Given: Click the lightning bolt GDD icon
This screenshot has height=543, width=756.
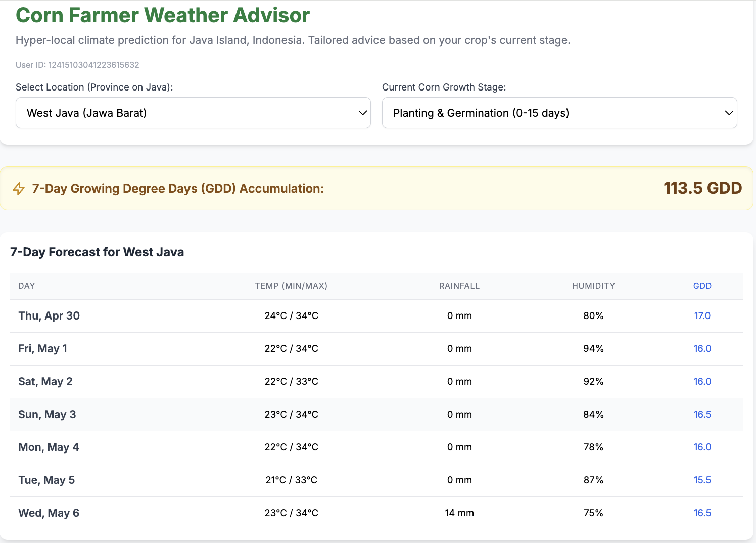Looking at the screenshot, I should tap(19, 189).
